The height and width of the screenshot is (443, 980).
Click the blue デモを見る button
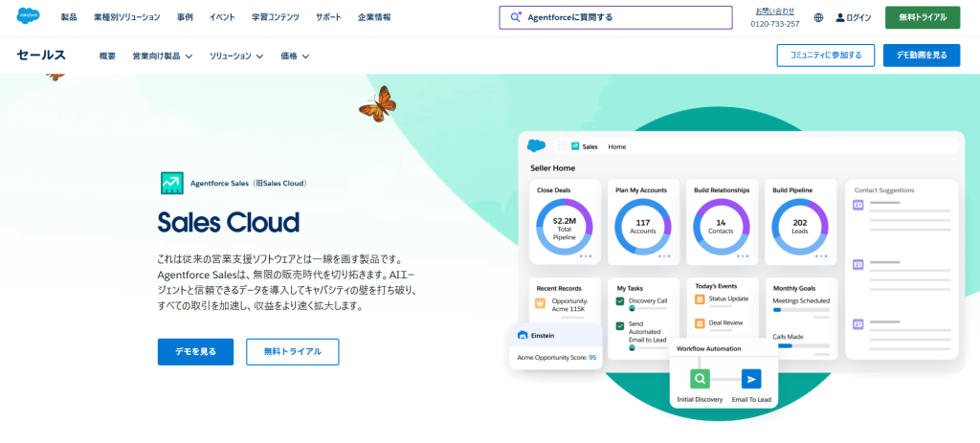tap(195, 352)
